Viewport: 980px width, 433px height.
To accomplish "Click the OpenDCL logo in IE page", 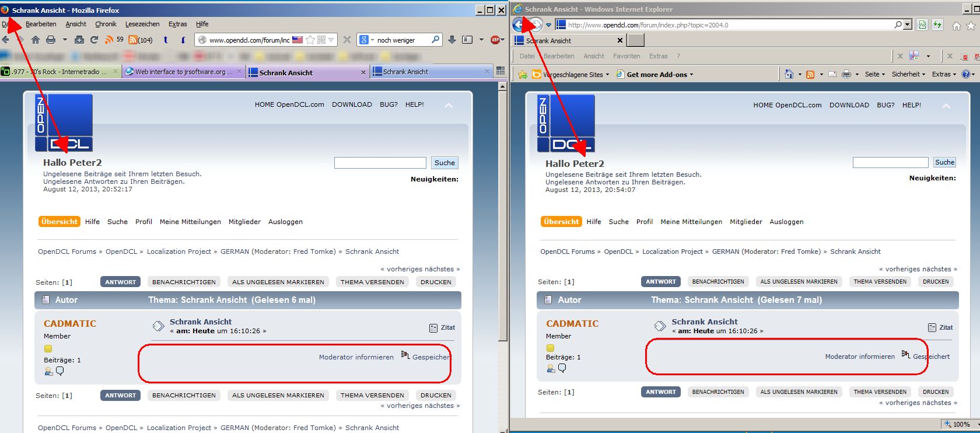I will (x=565, y=123).
